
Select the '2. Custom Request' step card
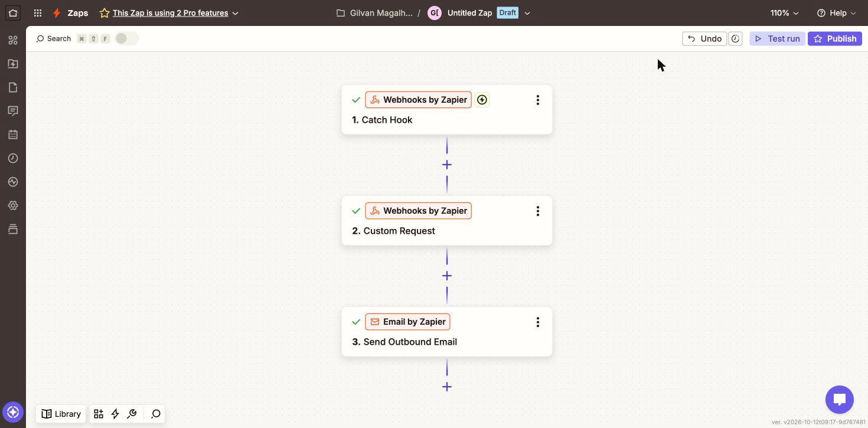(x=447, y=221)
